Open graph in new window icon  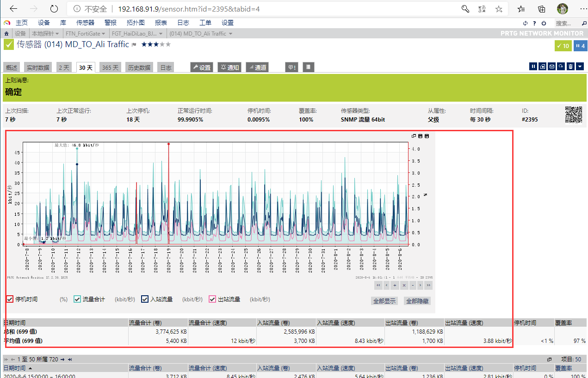(x=414, y=136)
